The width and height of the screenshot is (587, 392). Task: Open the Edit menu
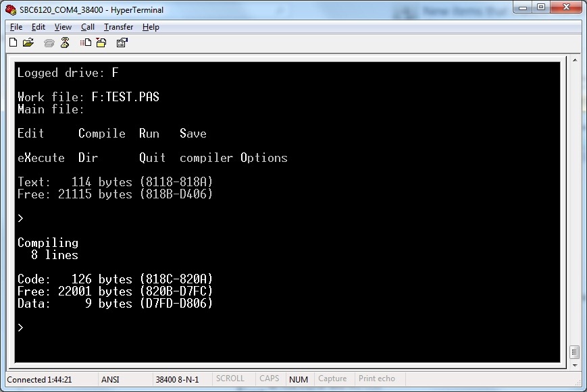[39, 27]
